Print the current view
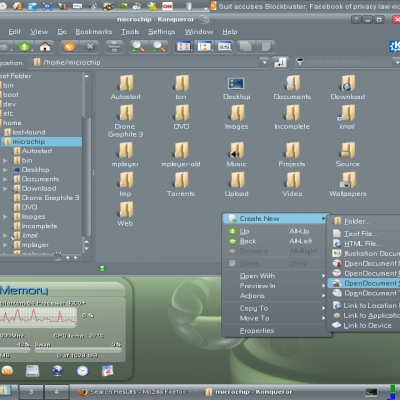 (x=114, y=47)
